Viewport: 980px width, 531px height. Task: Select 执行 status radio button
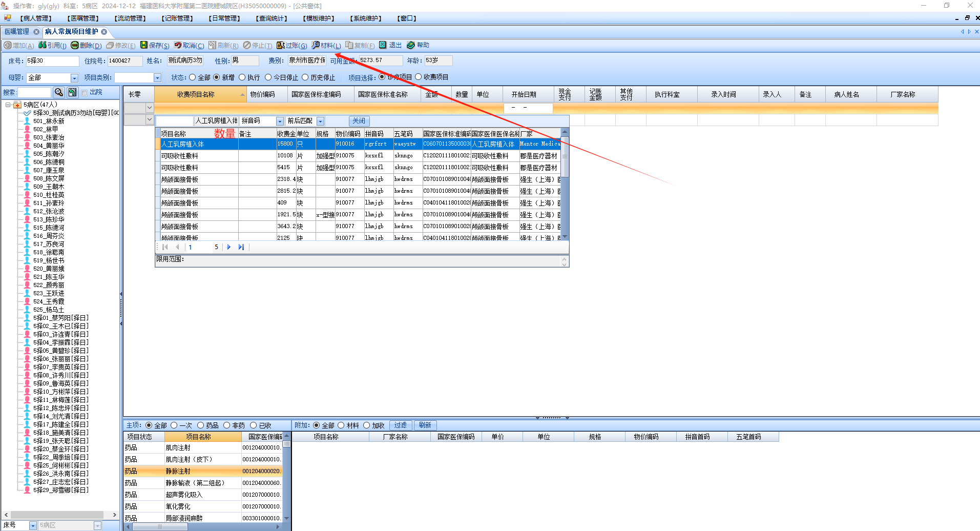coord(242,77)
